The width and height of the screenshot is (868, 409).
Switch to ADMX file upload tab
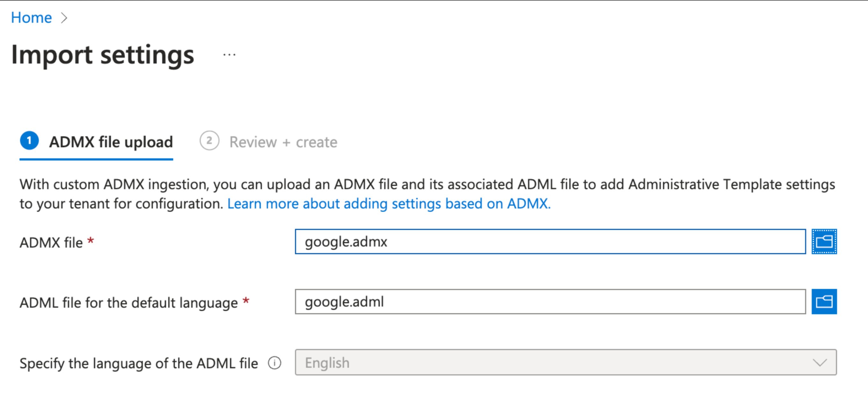coord(96,142)
